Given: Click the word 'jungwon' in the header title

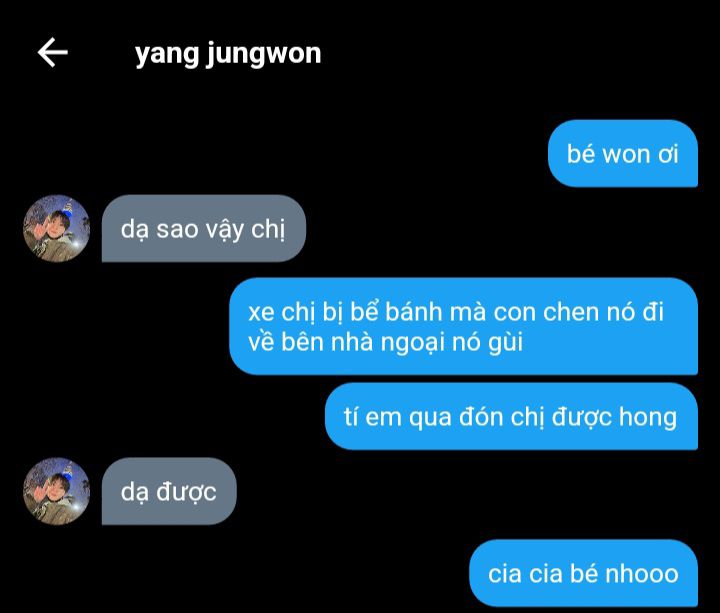Looking at the screenshot, I should (264, 55).
